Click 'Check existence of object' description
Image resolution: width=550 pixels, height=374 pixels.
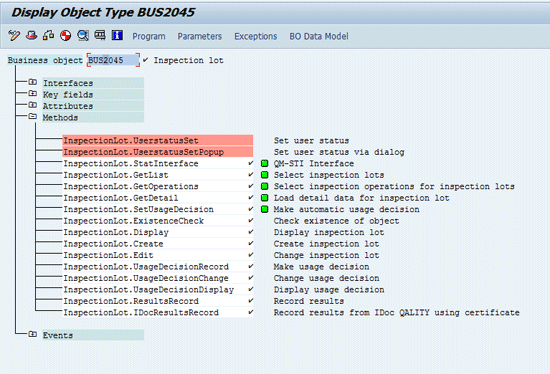(336, 221)
